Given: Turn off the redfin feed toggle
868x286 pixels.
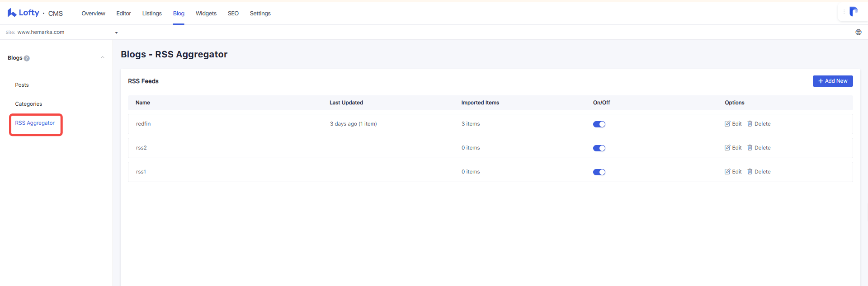Looking at the screenshot, I should [x=599, y=124].
